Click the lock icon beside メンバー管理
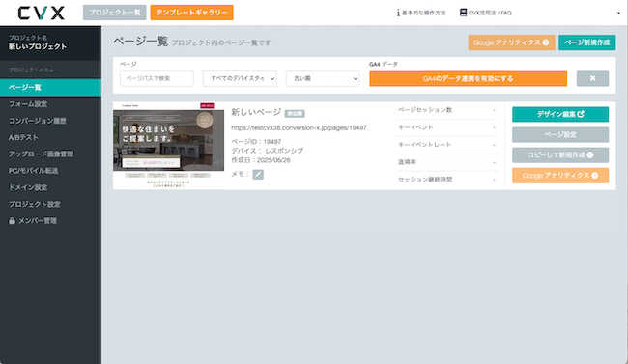This screenshot has width=628, height=364. click(x=12, y=221)
